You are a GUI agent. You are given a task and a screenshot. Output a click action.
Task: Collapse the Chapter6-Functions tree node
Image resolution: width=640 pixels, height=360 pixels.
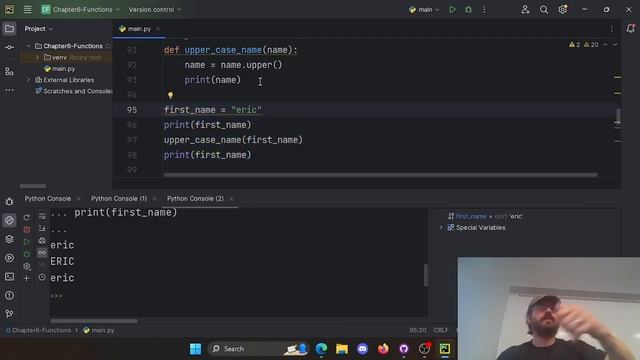pyautogui.click(x=29, y=46)
